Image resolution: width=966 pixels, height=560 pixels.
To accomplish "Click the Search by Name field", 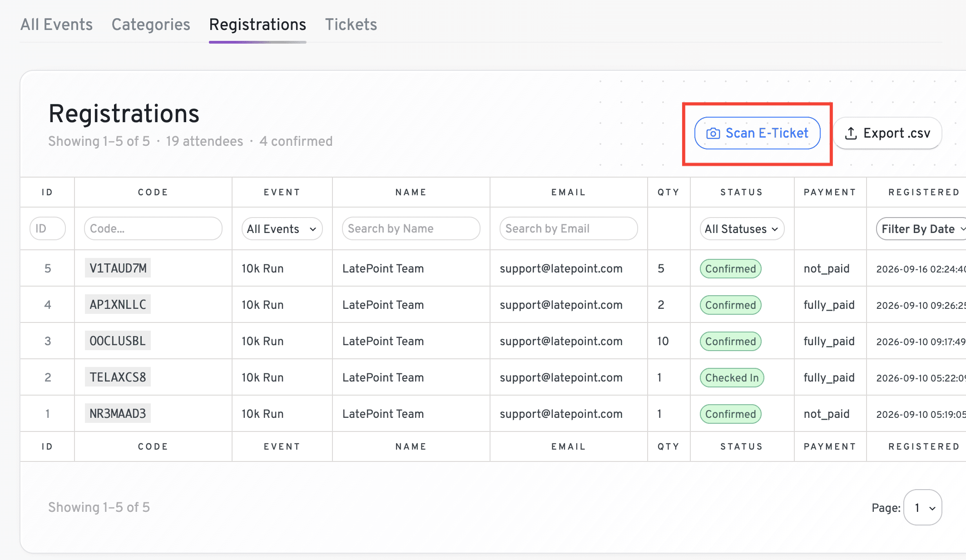I will tap(411, 228).
